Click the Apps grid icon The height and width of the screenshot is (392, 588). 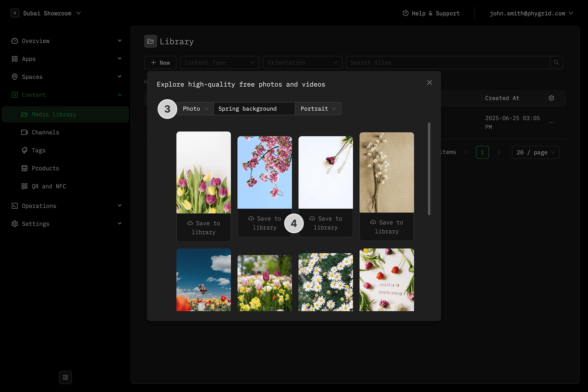click(x=15, y=59)
